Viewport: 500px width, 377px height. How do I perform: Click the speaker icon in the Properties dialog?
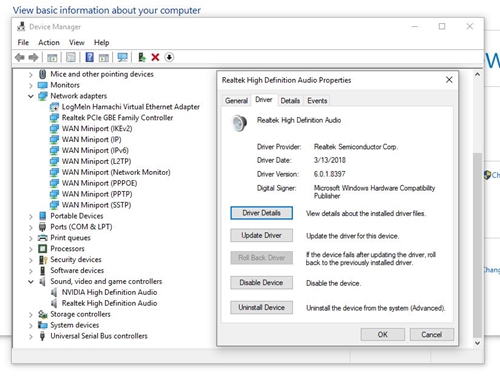click(x=239, y=123)
